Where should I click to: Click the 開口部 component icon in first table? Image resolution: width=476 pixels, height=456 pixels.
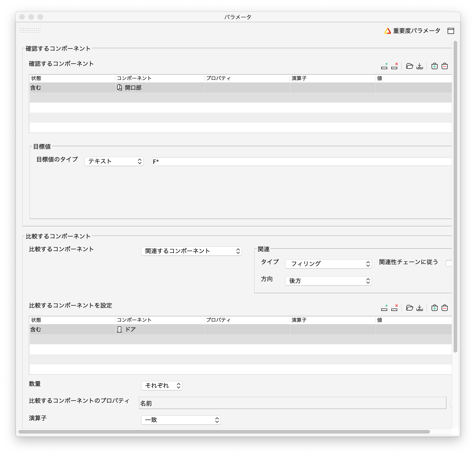click(119, 87)
